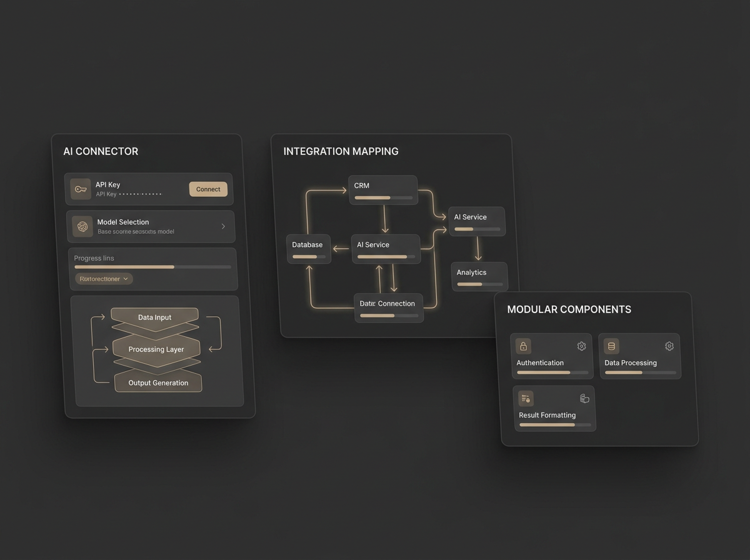The width and height of the screenshot is (750, 560).
Task: Click the API Key key icon
Action: [x=81, y=189]
